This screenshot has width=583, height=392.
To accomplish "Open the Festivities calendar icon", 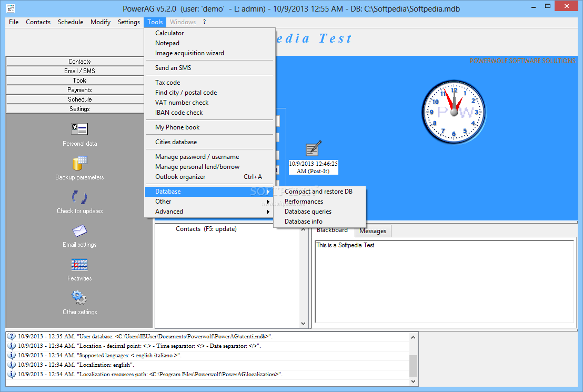I will tap(79, 265).
